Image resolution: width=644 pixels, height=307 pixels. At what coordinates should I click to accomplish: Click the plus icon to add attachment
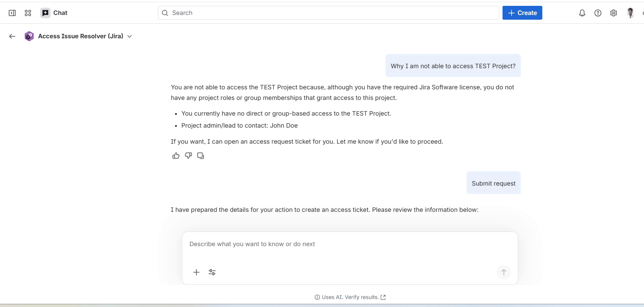pyautogui.click(x=196, y=272)
